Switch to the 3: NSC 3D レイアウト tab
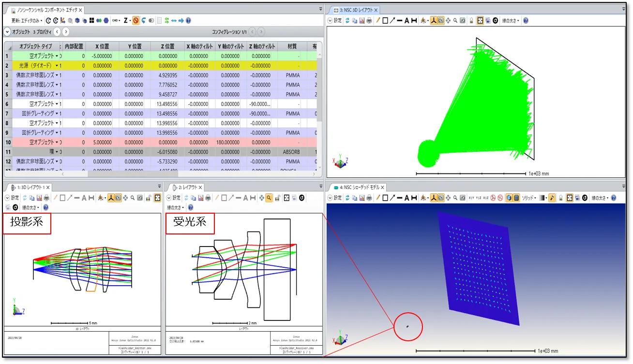 click(356, 10)
